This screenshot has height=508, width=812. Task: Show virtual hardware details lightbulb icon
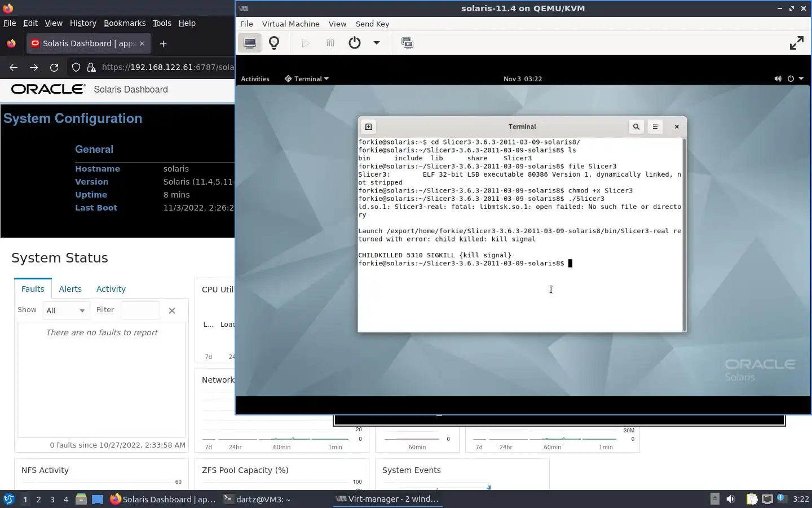pyautogui.click(x=274, y=43)
